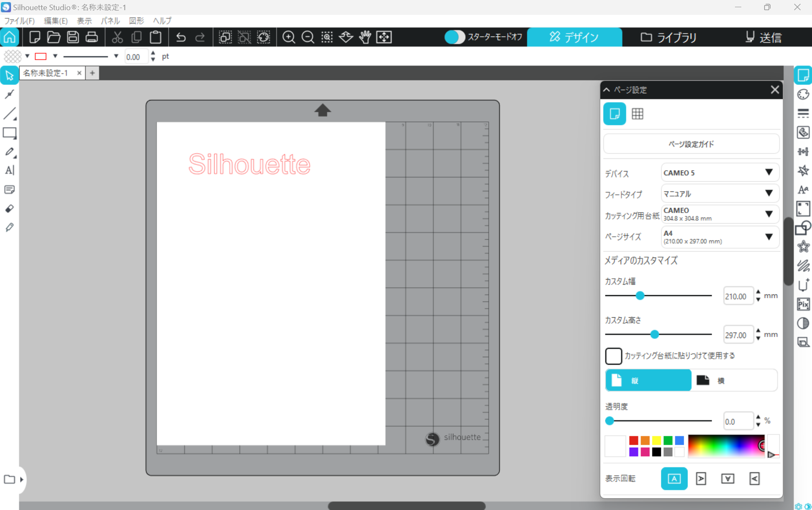Open the 図形 menu
The width and height of the screenshot is (812, 510).
click(136, 21)
